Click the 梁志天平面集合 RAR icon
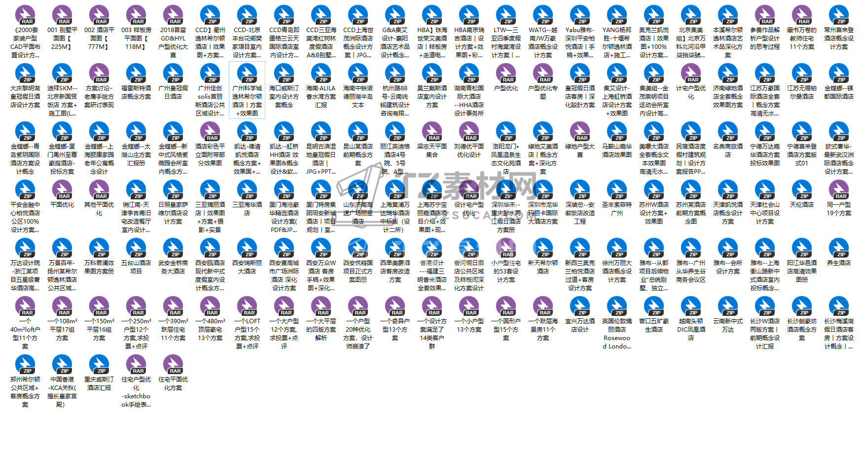 tap(432, 131)
